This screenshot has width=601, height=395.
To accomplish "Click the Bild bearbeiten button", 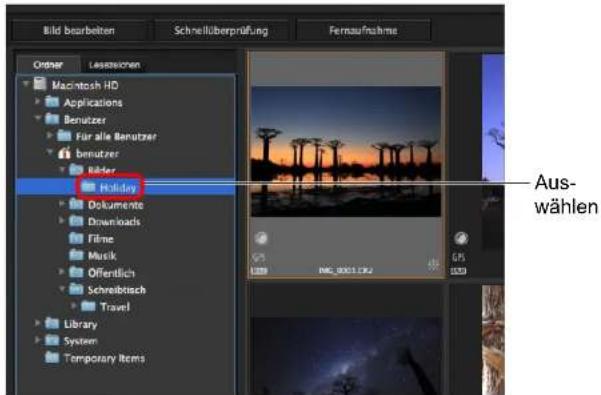I will coord(79,30).
